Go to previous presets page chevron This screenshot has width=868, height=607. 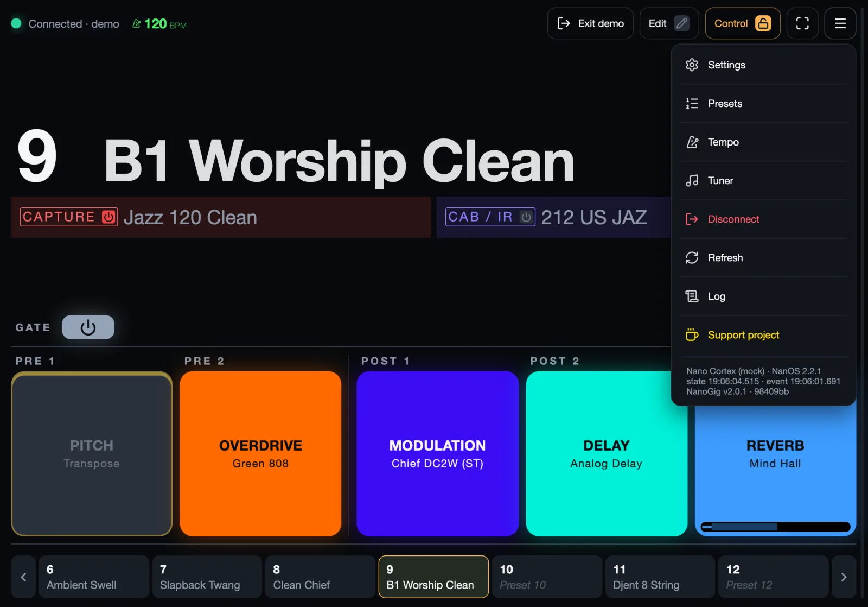pos(23,577)
